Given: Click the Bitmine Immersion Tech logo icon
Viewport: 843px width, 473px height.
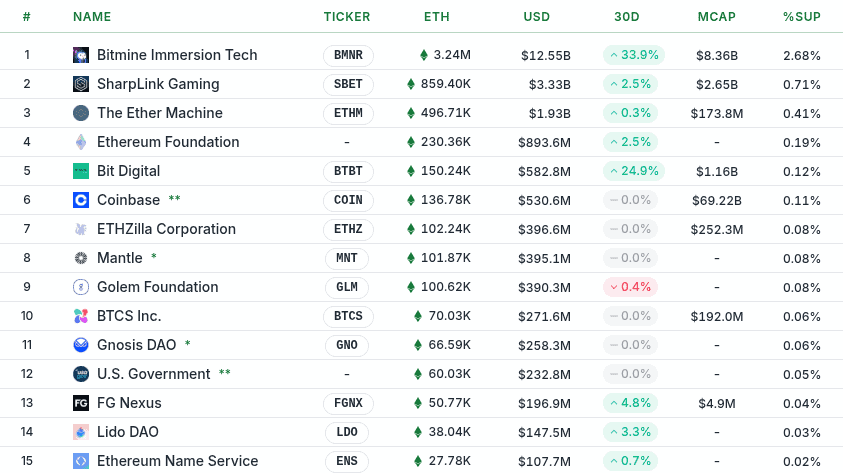Looking at the screenshot, I should pos(81,55).
